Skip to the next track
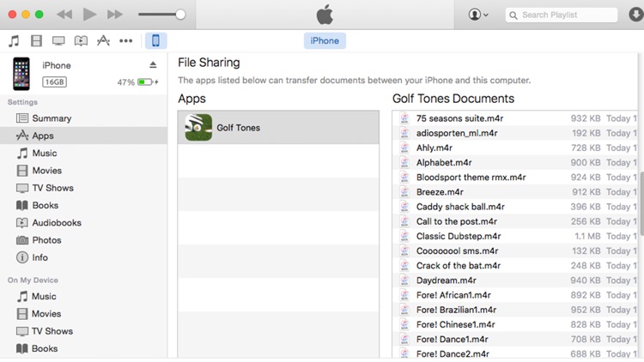Viewport: 644px width, 362px height. tap(115, 15)
